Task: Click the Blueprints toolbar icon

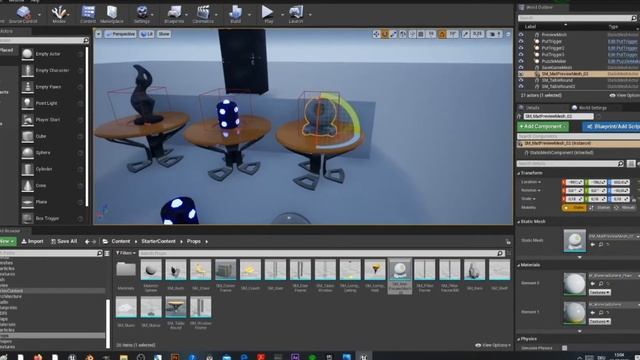Action: point(174,14)
